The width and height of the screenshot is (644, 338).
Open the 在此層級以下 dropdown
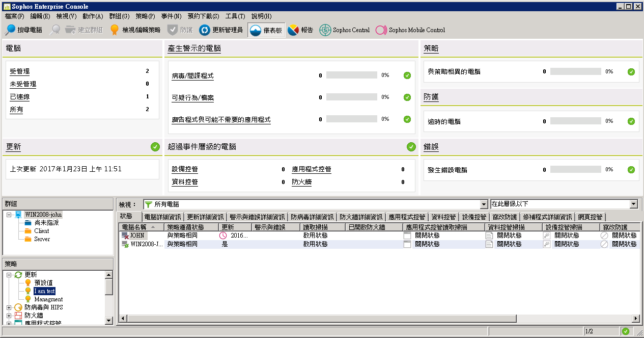(633, 204)
